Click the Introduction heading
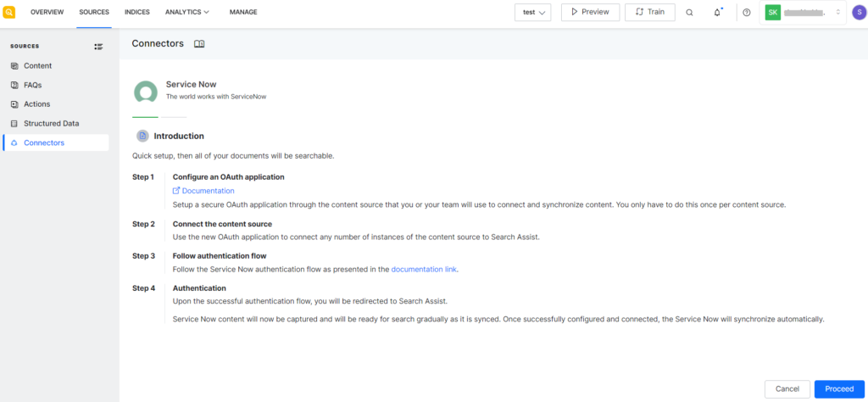868x402 pixels. (179, 136)
